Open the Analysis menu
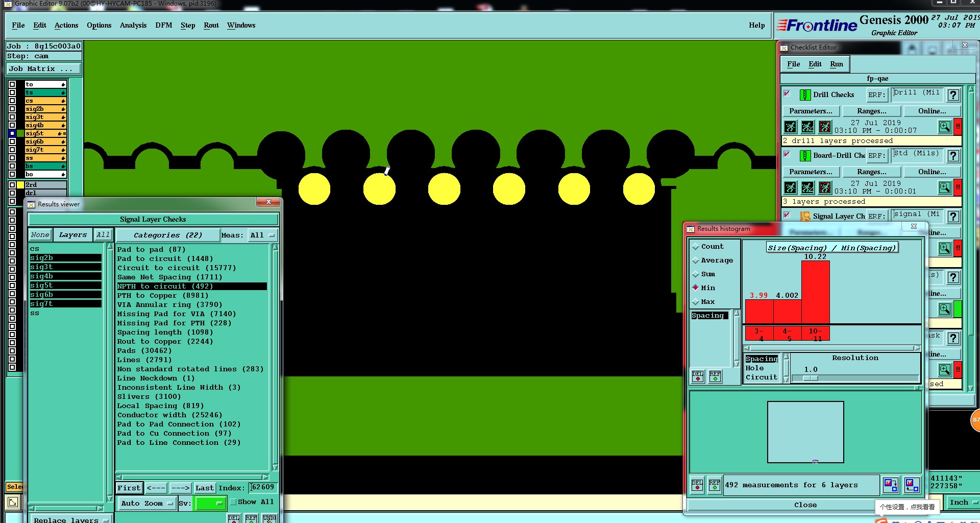980x523 pixels. [x=133, y=25]
